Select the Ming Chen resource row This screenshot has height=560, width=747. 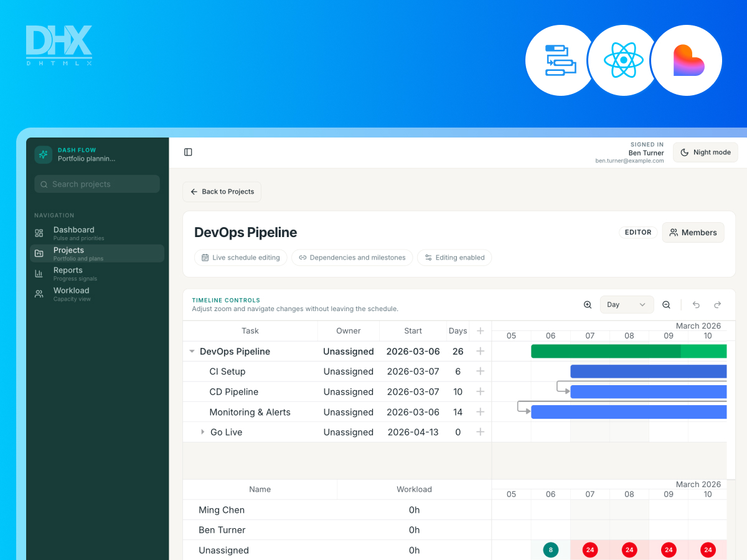(x=337, y=510)
